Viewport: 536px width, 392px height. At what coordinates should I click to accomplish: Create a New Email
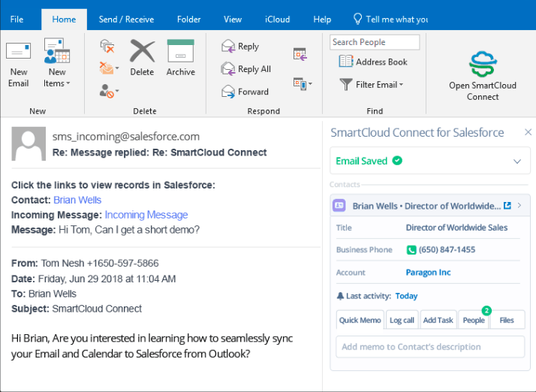(x=19, y=65)
